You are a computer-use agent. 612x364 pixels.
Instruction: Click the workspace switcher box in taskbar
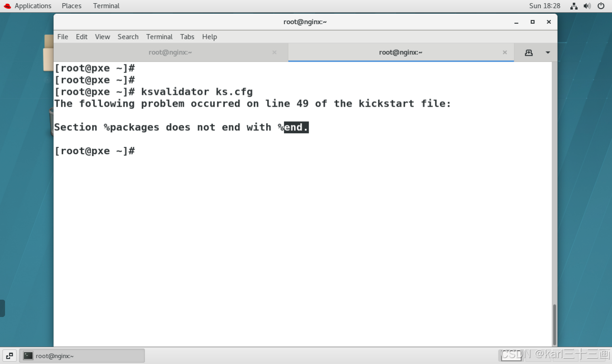(510, 355)
